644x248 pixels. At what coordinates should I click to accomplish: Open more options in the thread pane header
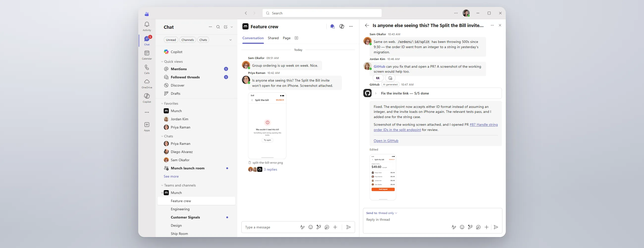492,25
